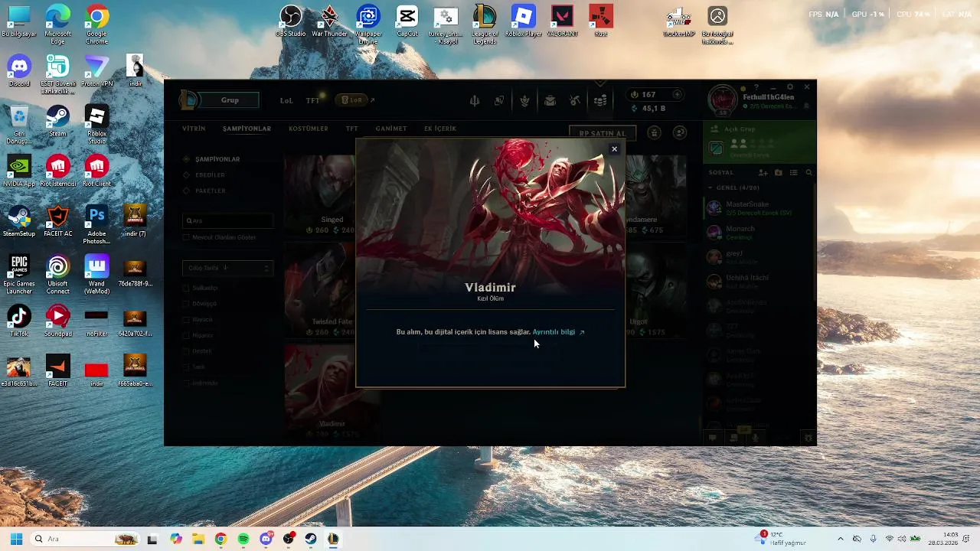
Task: Check the Nişancı filter
Action: point(186,336)
